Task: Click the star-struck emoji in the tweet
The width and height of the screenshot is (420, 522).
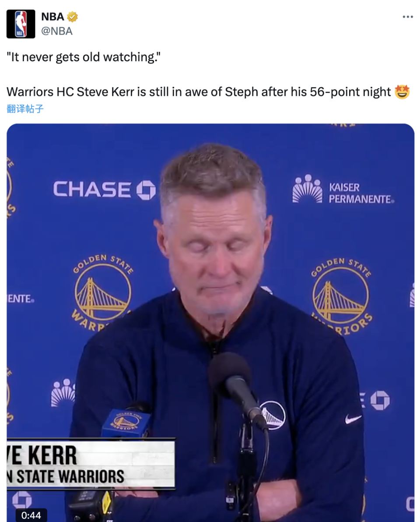Action: pyautogui.click(x=402, y=92)
